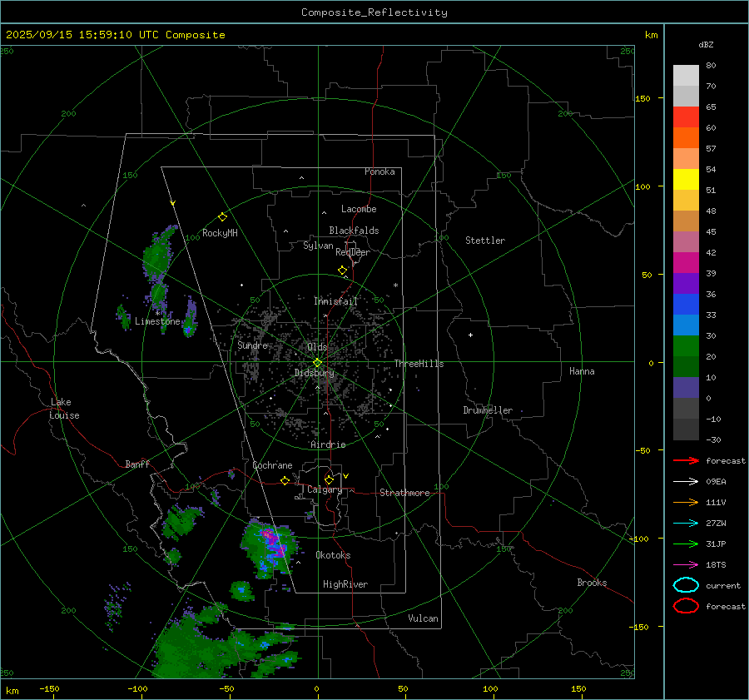This screenshot has width=749, height=700.
Task: Click the Lake Louise label
Action: click(x=64, y=409)
